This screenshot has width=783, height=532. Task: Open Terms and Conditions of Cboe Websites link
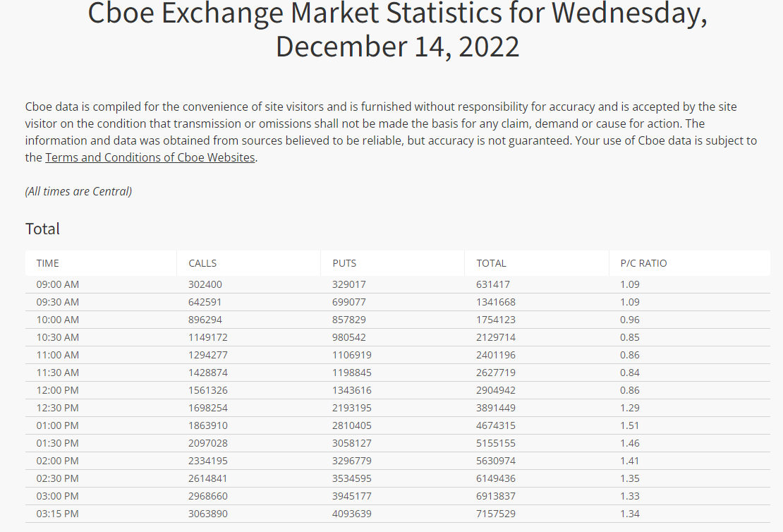[x=150, y=157]
